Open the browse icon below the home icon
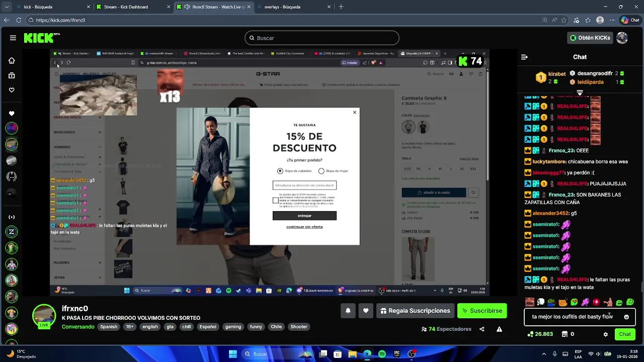This screenshot has height=362, width=644. pyautogui.click(x=12, y=75)
